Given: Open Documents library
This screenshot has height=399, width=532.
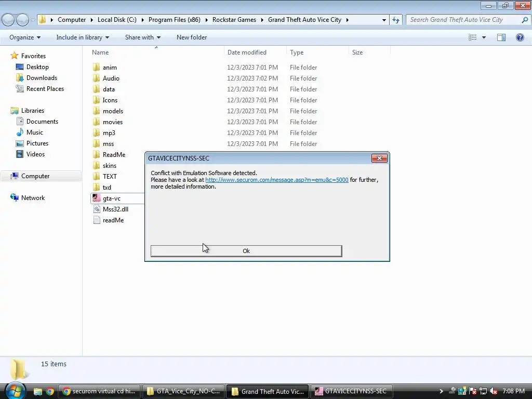Looking at the screenshot, I should coord(42,122).
